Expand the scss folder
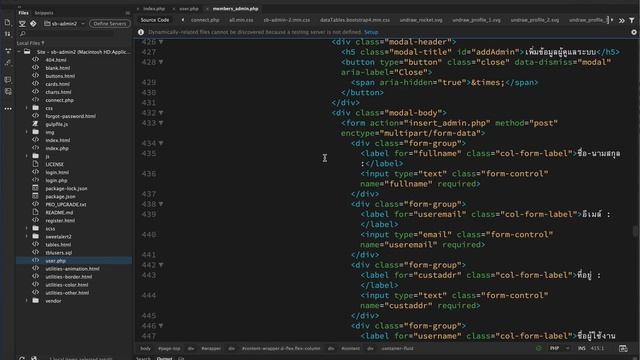Image resolution: width=640 pixels, height=360 pixels. [x=27, y=229]
